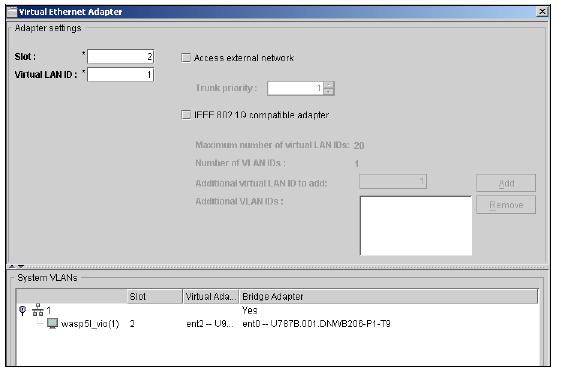This screenshot has width=563, height=370.
Task: Click the Virtual LAN ID input field
Action: (121, 75)
